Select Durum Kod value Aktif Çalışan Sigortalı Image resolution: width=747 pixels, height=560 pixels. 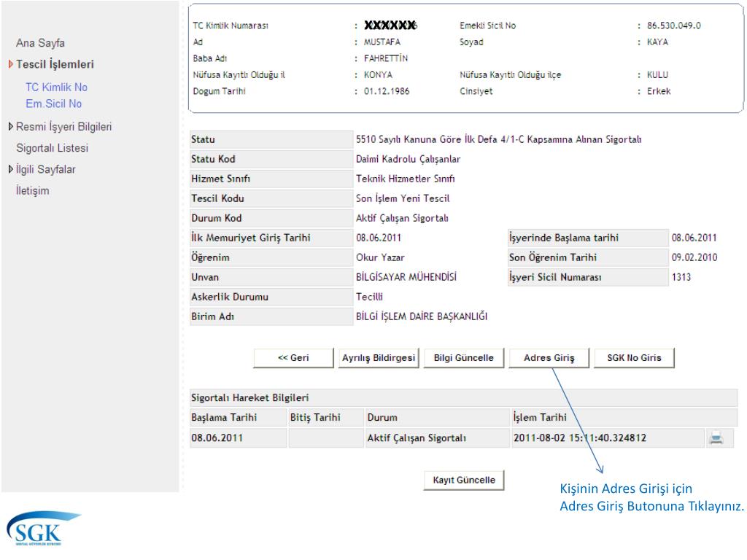pyautogui.click(x=402, y=218)
